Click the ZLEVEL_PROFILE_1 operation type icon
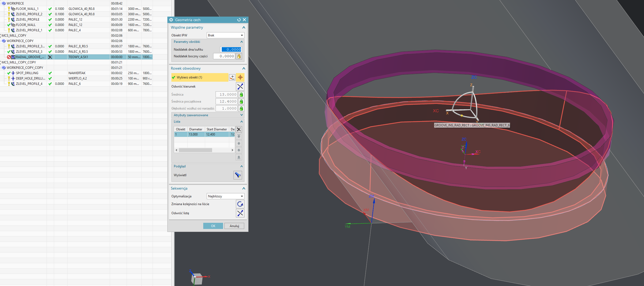Image resolution: width=644 pixels, height=286 pixels. [x=13, y=30]
